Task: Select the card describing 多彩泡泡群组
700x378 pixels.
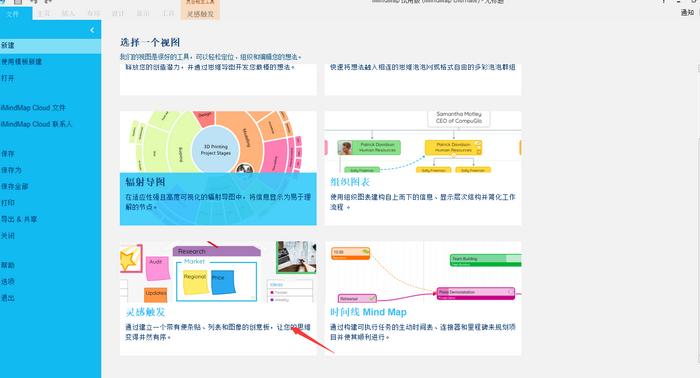Action: (423, 79)
